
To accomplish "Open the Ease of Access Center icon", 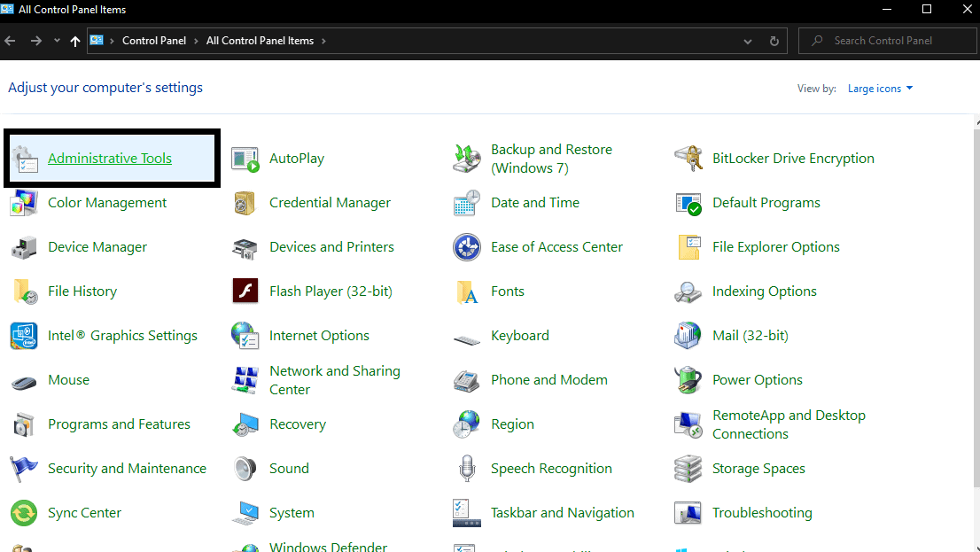I will [466, 247].
